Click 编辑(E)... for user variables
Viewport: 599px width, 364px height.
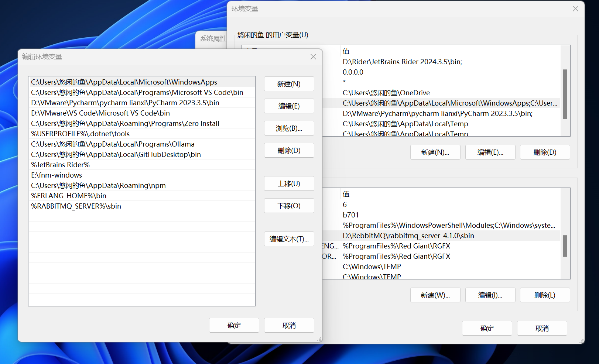[x=490, y=152]
